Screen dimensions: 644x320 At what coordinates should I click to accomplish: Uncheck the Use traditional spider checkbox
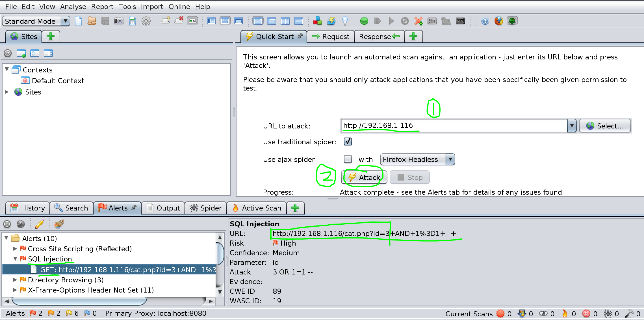pyautogui.click(x=348, y=141)
